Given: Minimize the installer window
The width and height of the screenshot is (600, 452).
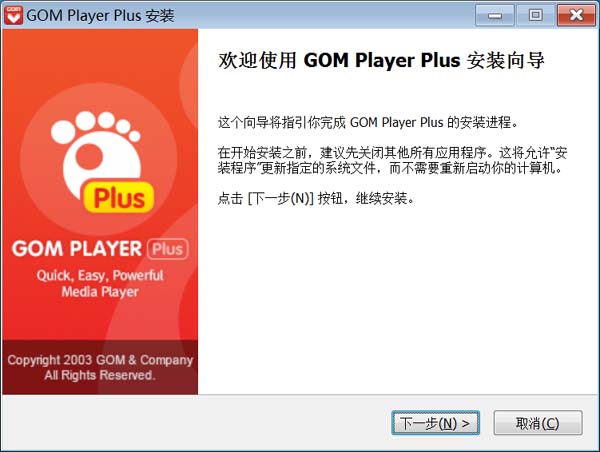Looking at the screenshot, I should [495, 15].
